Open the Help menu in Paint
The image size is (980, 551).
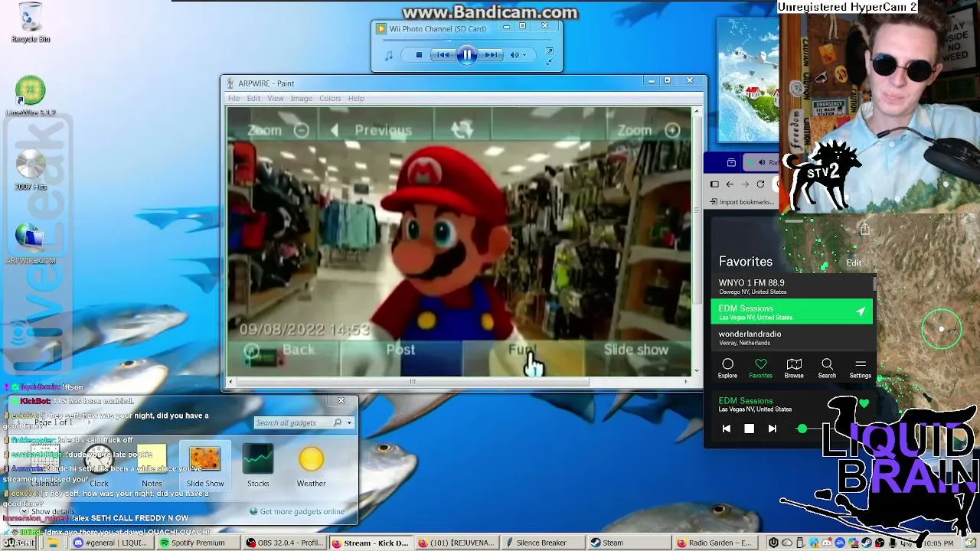(x=356, y=98)
